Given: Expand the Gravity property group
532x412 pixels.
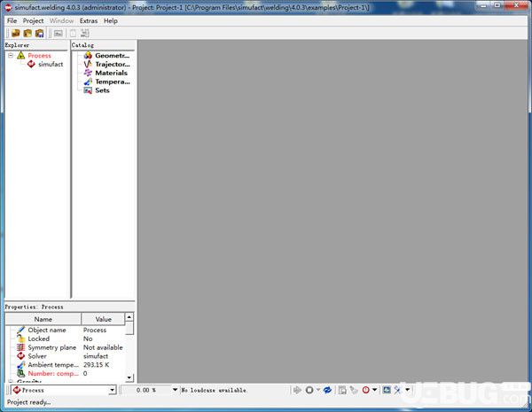Looking at the screenshot, I should (11, 382).
